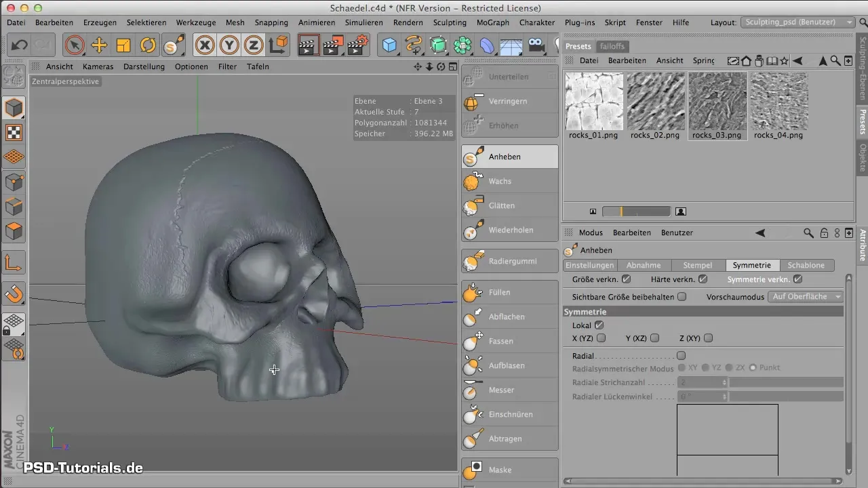Viewport: 868px width, 488px height.
Task: Select the Abflachen flatten brush
Action: (x=509, y=317)
